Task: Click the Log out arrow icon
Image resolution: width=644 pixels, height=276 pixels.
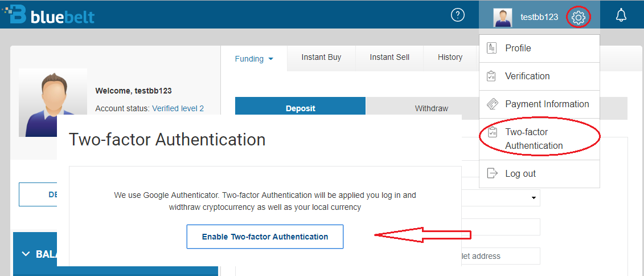Action: click(x=491, y=173)
